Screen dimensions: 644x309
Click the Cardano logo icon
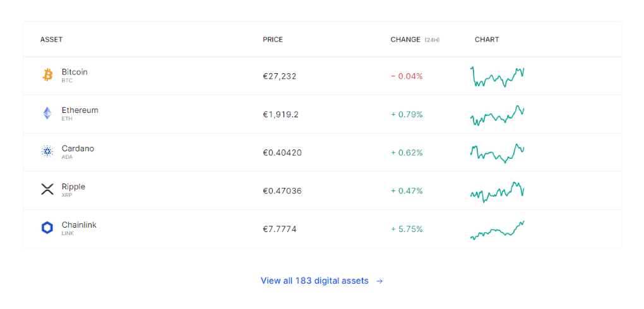coord(47,151)
